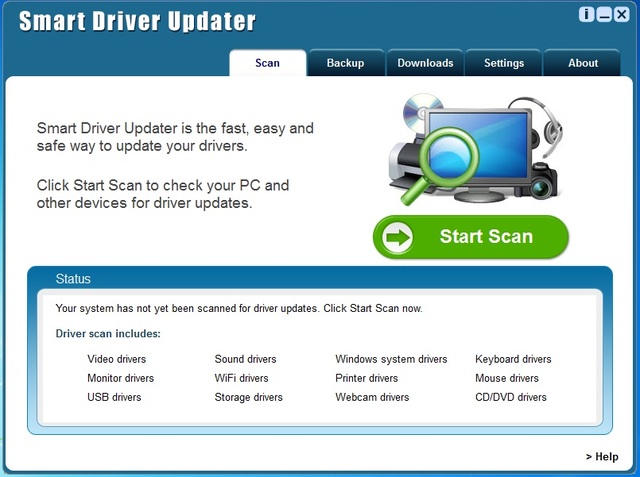Click the 'Your system has not yet been scanned' message
The width and height of the screenshot is (640, 477).
(x=239, y=308)
